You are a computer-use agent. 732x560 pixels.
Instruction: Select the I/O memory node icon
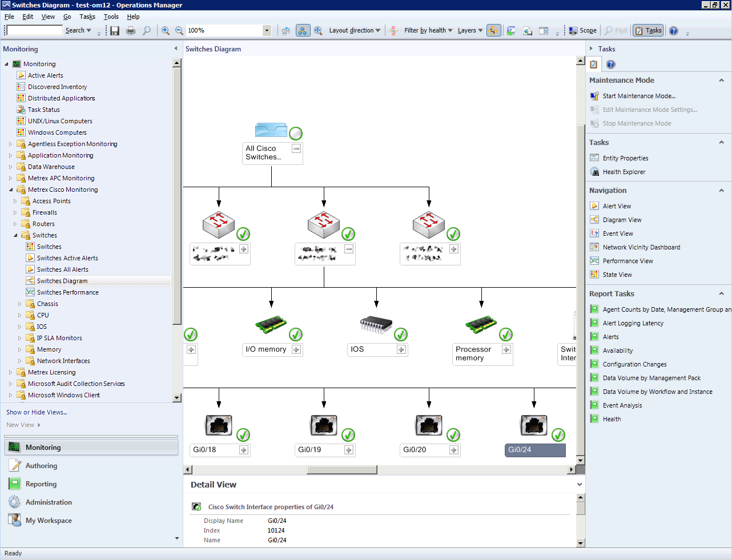pos(271,325)
